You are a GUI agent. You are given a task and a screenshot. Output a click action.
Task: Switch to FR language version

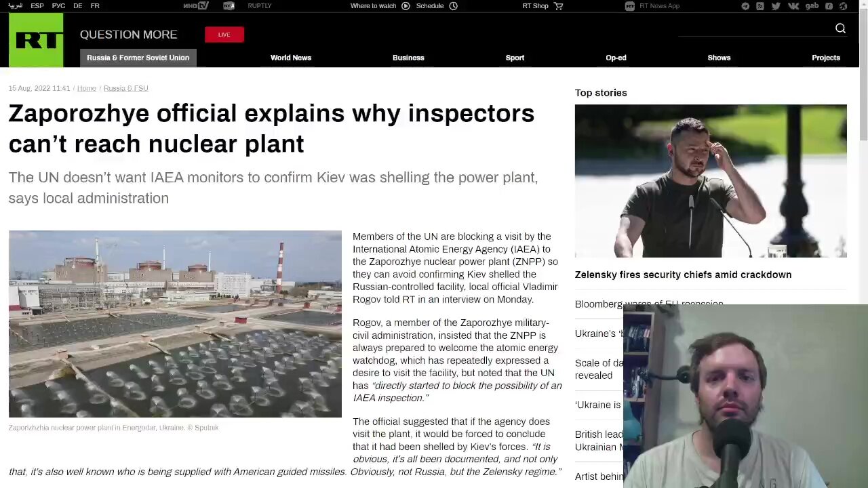tap(95, 6)
